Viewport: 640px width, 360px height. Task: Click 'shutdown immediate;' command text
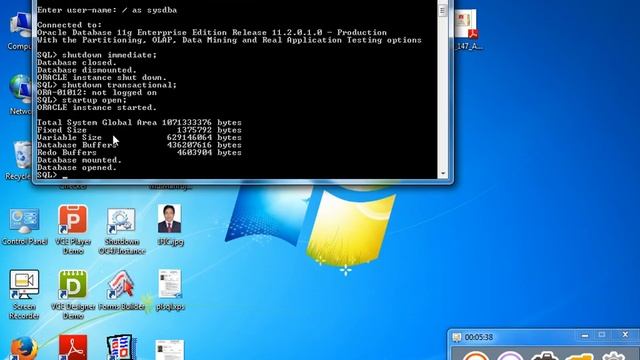(x=109, y=55)
